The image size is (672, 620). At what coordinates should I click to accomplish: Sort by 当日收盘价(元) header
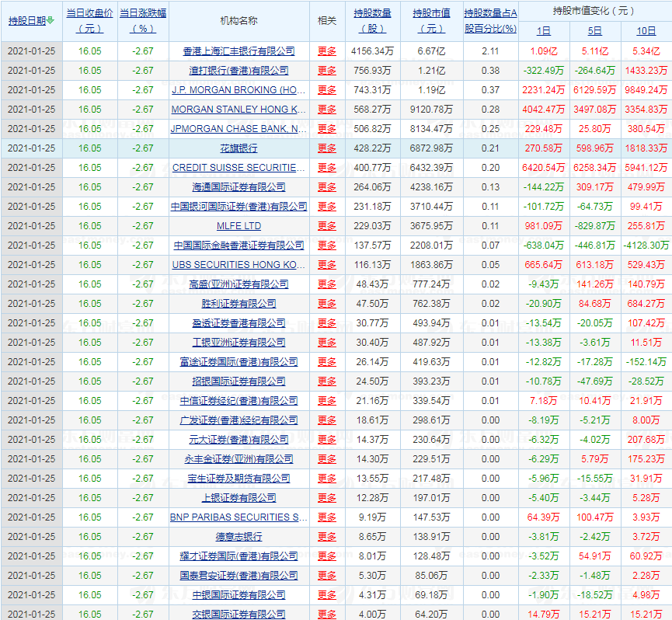click(x=89, y=20)
